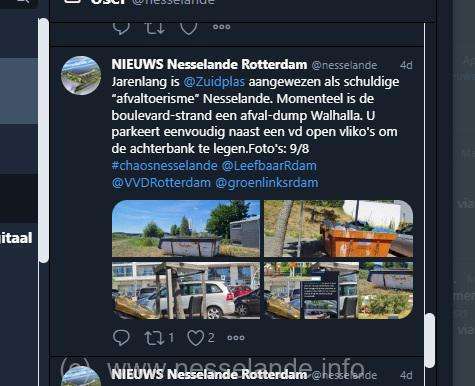This screenshot has width=475, height=386.
Task: Click heart icon on the upper tweet
Action: 189,28
